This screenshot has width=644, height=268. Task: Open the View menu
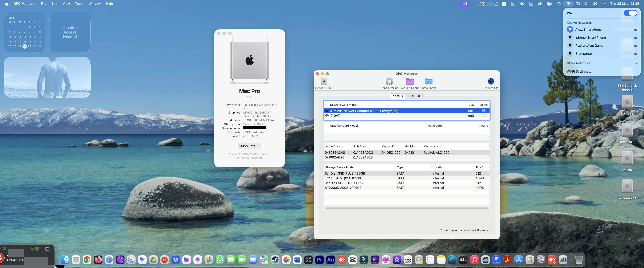66,4
